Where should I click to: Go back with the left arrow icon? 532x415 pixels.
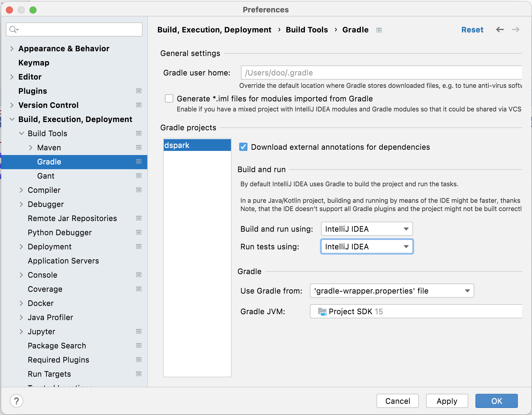500,29
